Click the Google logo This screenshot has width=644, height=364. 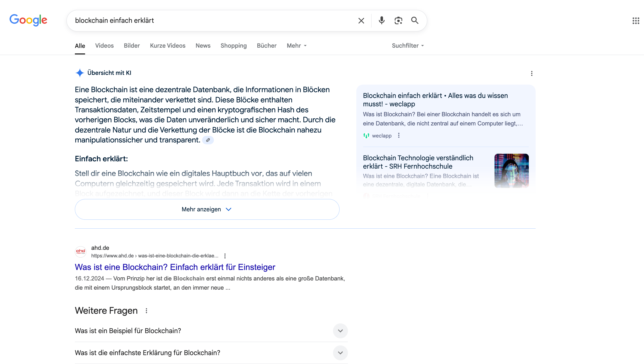pyautogui.click(x=28, y=20)
